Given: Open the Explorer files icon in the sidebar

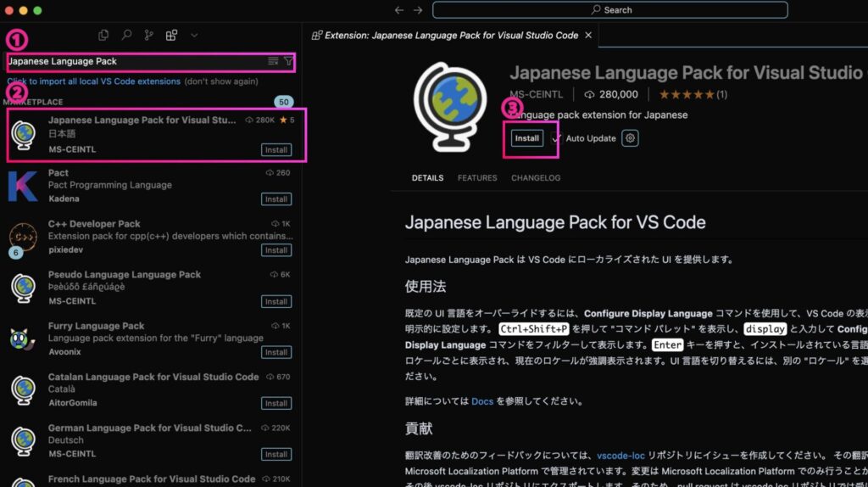Looking at the screenshot, I should click(x=103, y=35).
